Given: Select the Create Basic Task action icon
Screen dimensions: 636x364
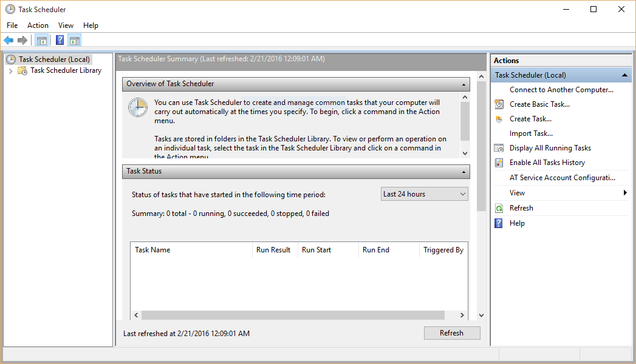Looking at the screenshot, I should point(499,104).
